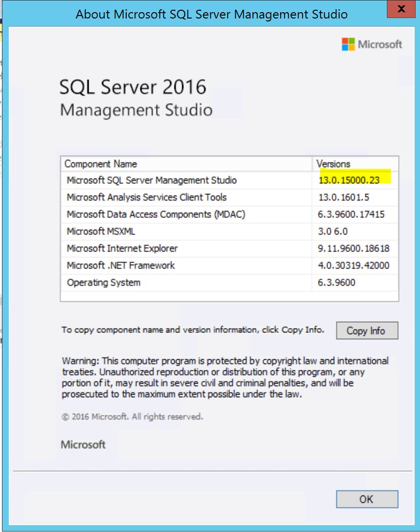The height and width of the screenshot is (532, 420).
Task: Click version value 4.0.30319.42000
Action: tap(353, 265)
